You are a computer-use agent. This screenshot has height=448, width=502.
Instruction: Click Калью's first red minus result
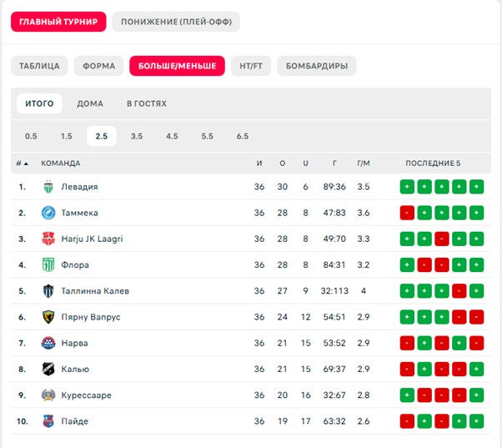(407, 369)
